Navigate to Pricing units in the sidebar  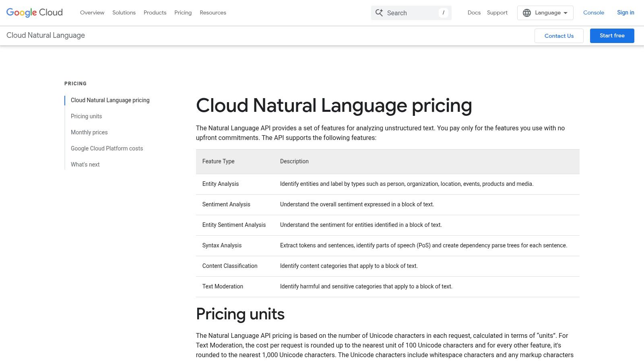pos(86,116)
